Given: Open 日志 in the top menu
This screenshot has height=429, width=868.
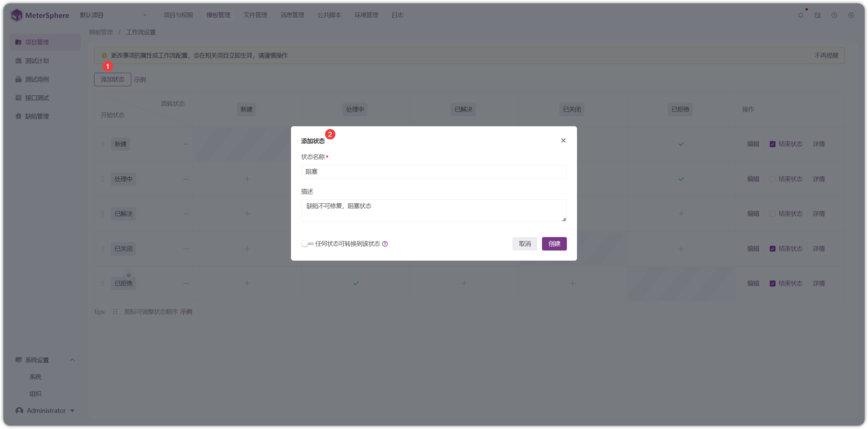Looking at the screenshot, I should pos(398,15).
